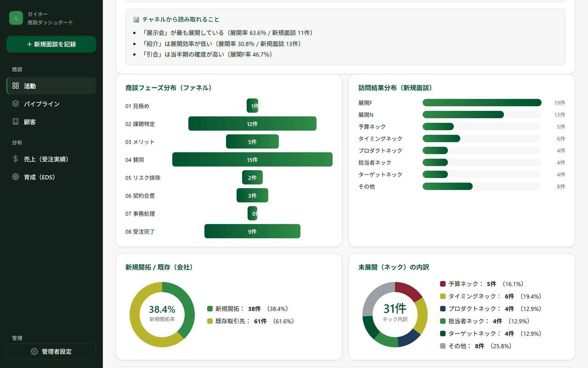The width and height of the screenshot is (588, 368).
Task: Click the green 新規開拓 legend swatch
Action: (210, 309)
